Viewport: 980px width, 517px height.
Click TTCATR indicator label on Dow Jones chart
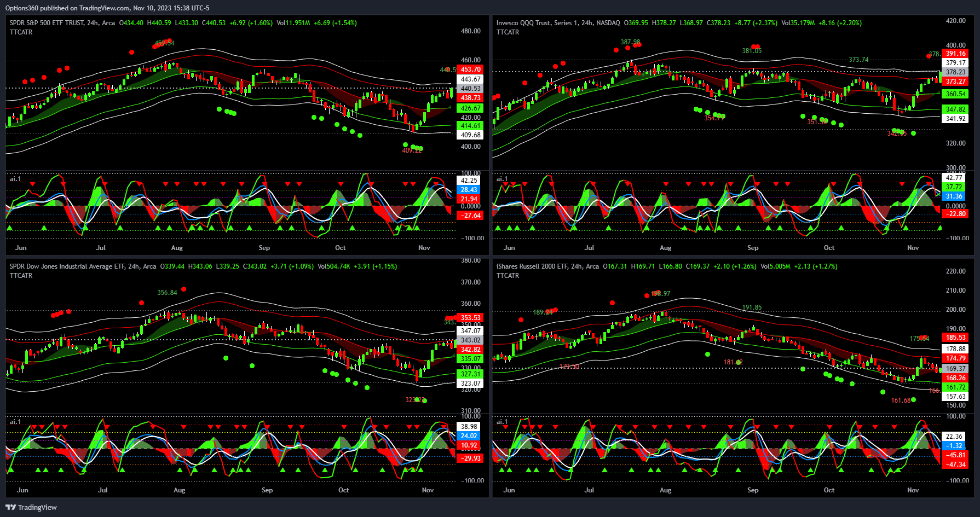pos(21,276)
